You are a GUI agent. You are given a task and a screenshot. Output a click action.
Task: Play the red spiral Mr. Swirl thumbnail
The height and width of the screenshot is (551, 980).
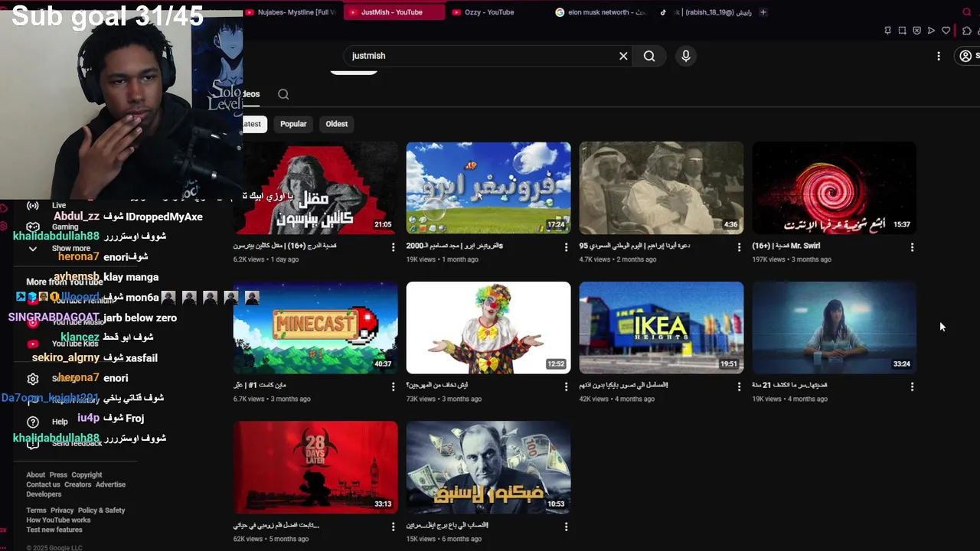pyautogui.click(x=835, y=188)
